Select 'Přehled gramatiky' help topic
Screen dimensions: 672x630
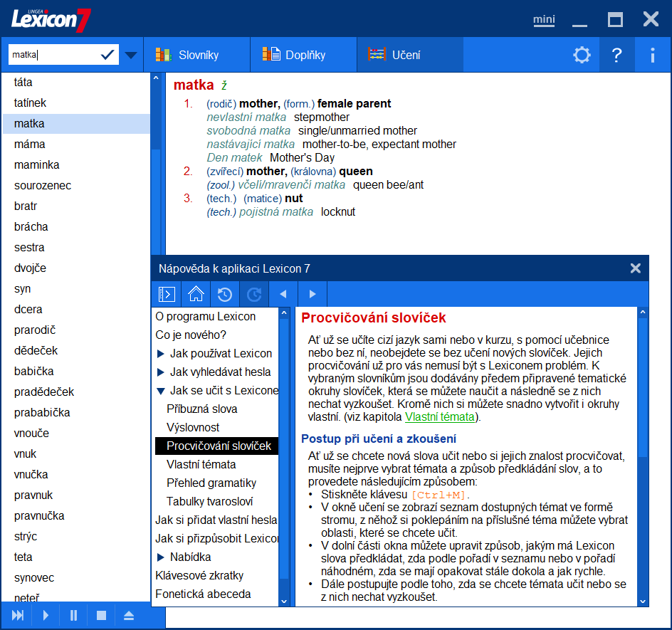pyautogui.click(x=211, y=483)
